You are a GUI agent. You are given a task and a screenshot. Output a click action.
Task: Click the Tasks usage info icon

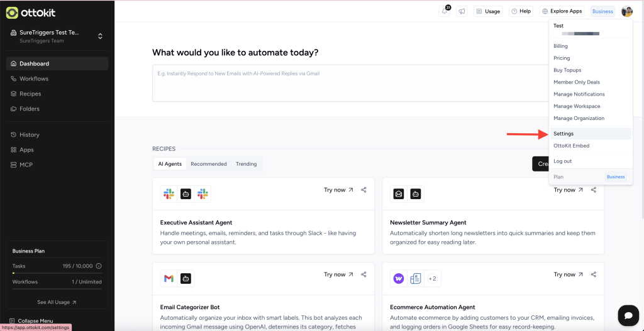click(x=99, y=266)
